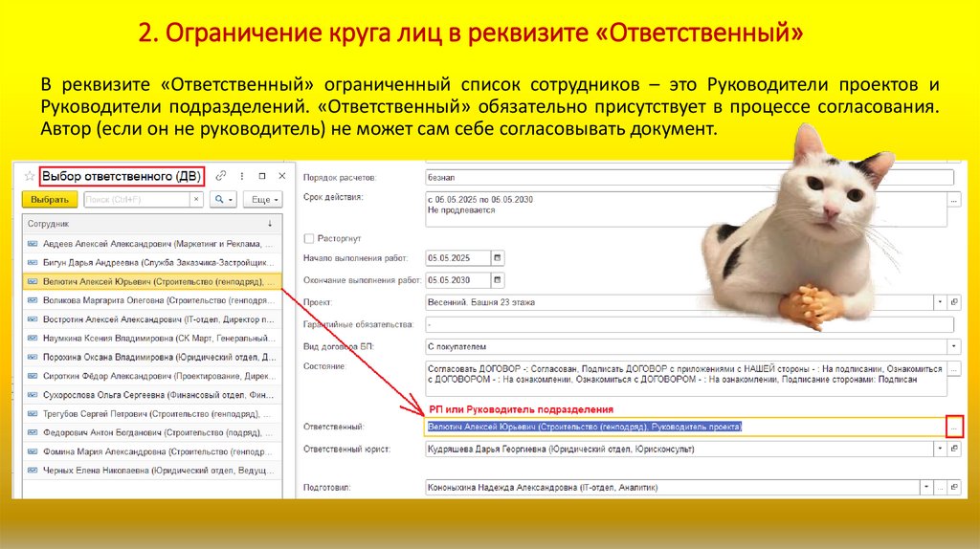Screen dimensions: 980x549
Task: Click the row icon next to Авдеев Алексей Александрович
Action: point(33,244)
